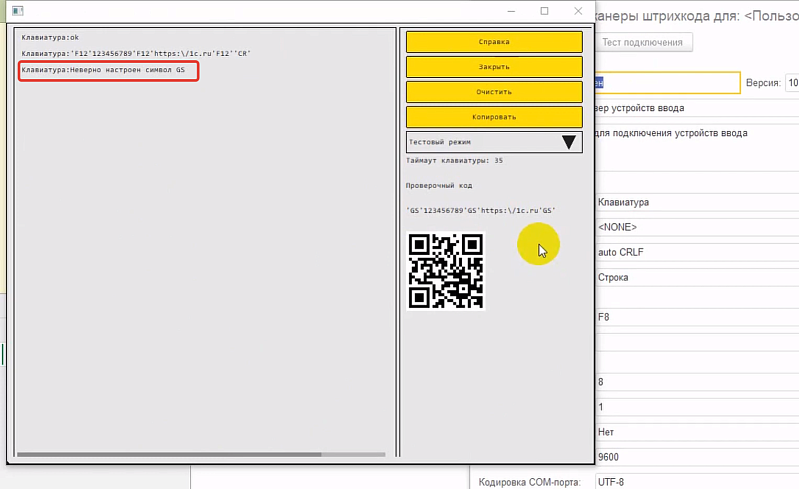799x489 pixels.
Task: Select the highlighted GS error log line
Action: tap(108, 70)
